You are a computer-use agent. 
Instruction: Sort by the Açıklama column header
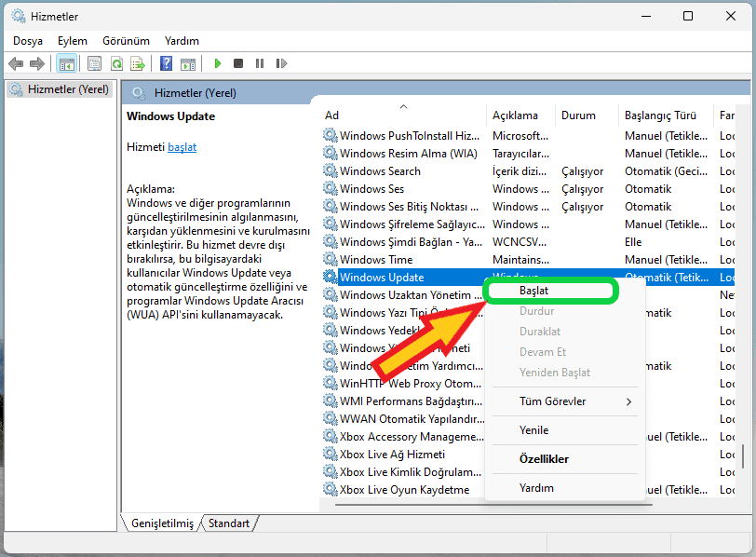[520, 115]
